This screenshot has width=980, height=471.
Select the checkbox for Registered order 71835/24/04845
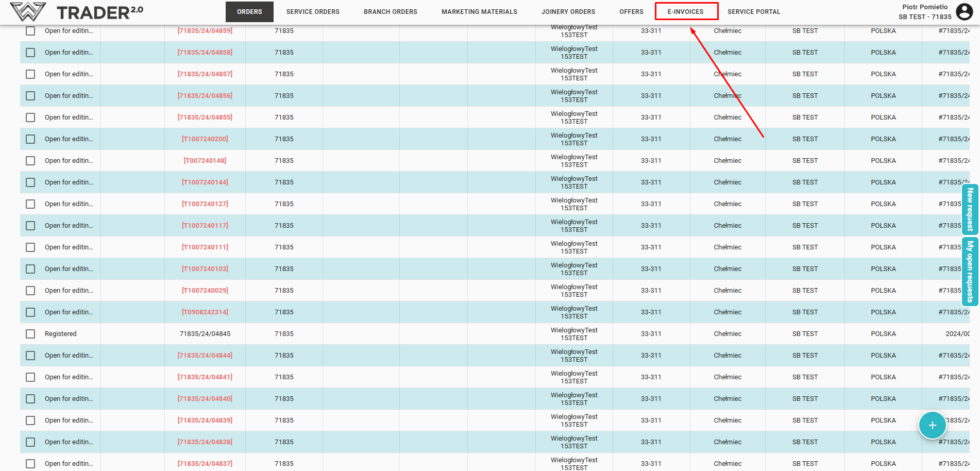[31, 334]
